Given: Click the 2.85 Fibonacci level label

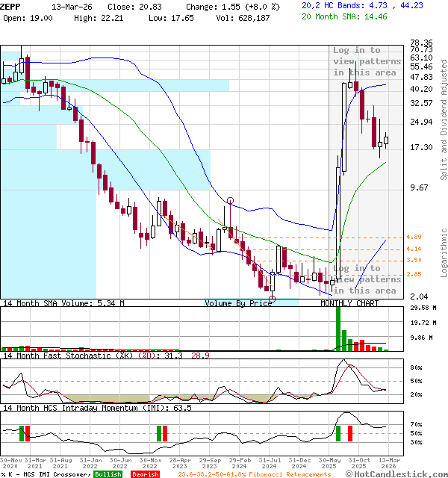Looking at the screenshot, I should pos(414,275).
